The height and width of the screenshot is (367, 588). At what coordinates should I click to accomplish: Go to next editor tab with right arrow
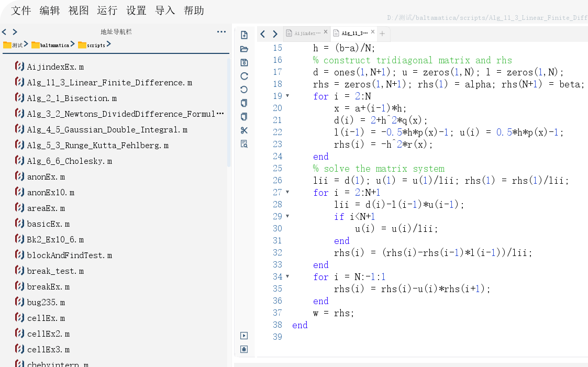pos(275,34)
